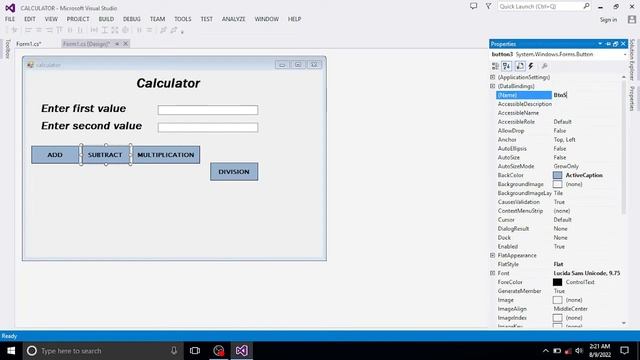
Task: Close the Form1.cs [Design] tab
Action: 126,44
